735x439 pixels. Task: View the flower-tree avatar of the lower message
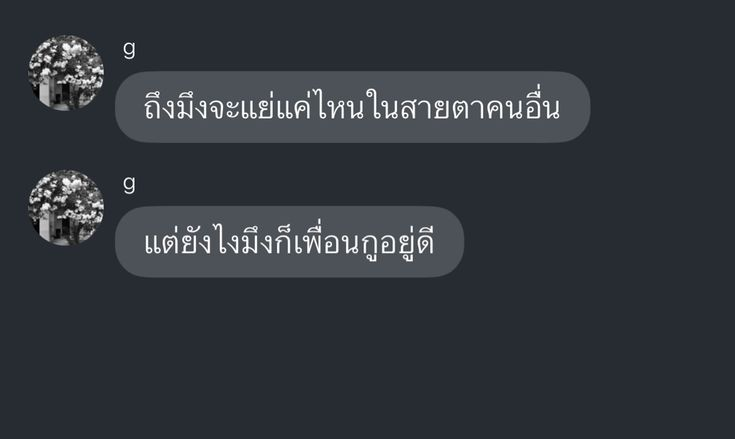point(66,208)
